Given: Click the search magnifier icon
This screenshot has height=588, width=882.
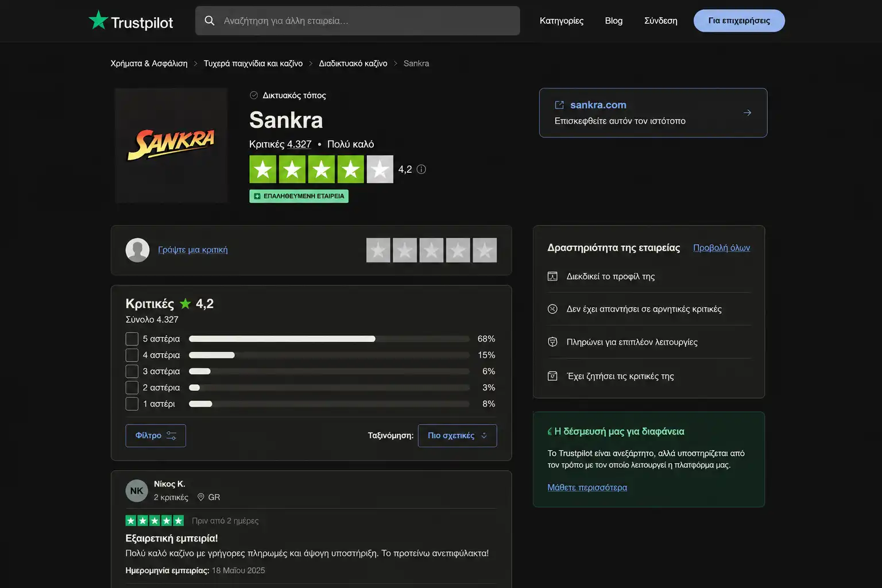Looking at the screenshot, I should pos(210,21).
